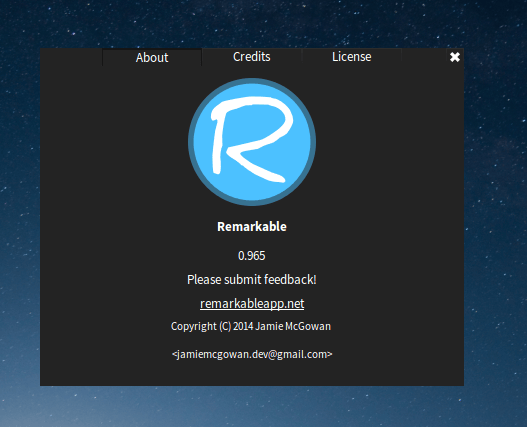Click the desktop wallpaper below the dialog
Screen dimensions: 527x427
tap(252, 407)
